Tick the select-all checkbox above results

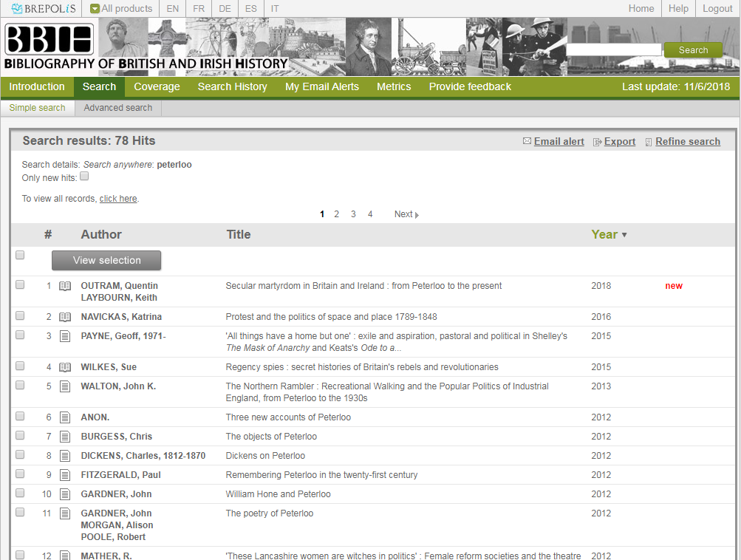[x=20, y=255]
